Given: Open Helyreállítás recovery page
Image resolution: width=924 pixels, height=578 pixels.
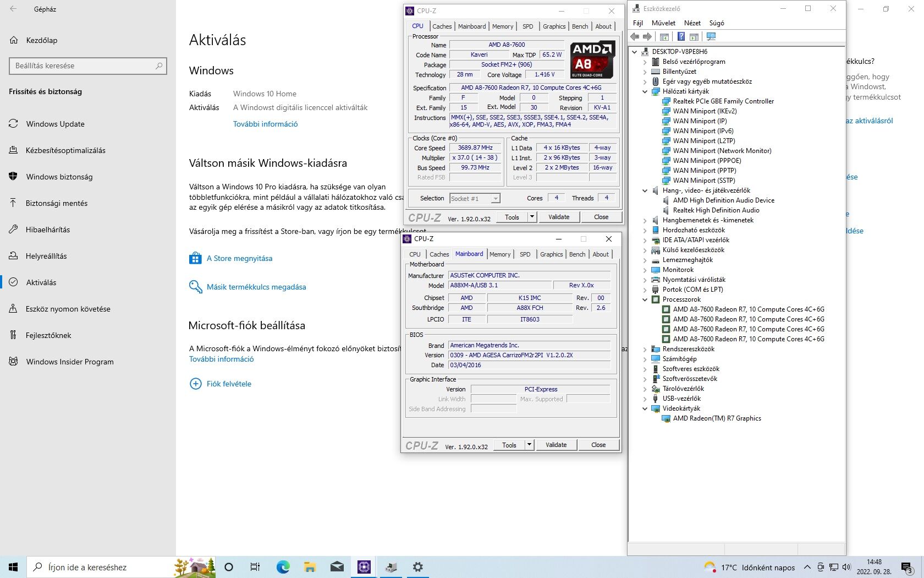Looking at the screenshot, I should tap(38, 256).
